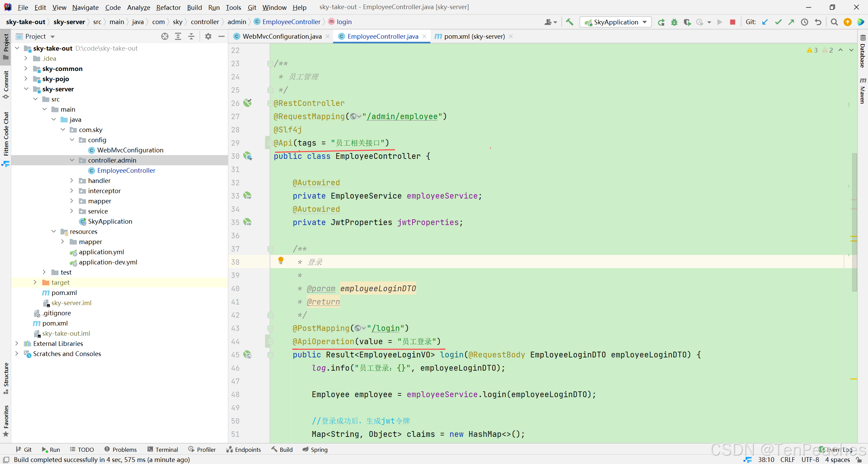Image resolution: width=868 pixels, height=464 pixels.
Task: Click Git commit checkmark icon
Action: (778, 22)
